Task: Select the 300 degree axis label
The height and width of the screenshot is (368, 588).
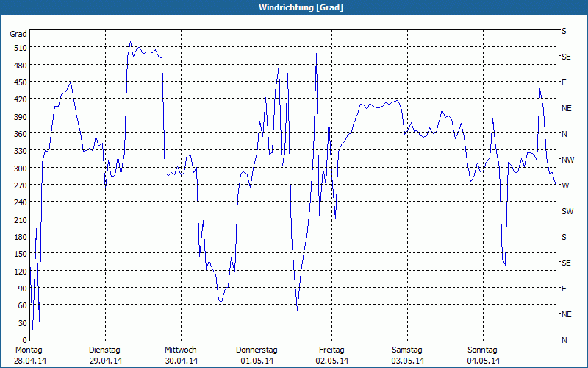Action: (x=21, y=169)
